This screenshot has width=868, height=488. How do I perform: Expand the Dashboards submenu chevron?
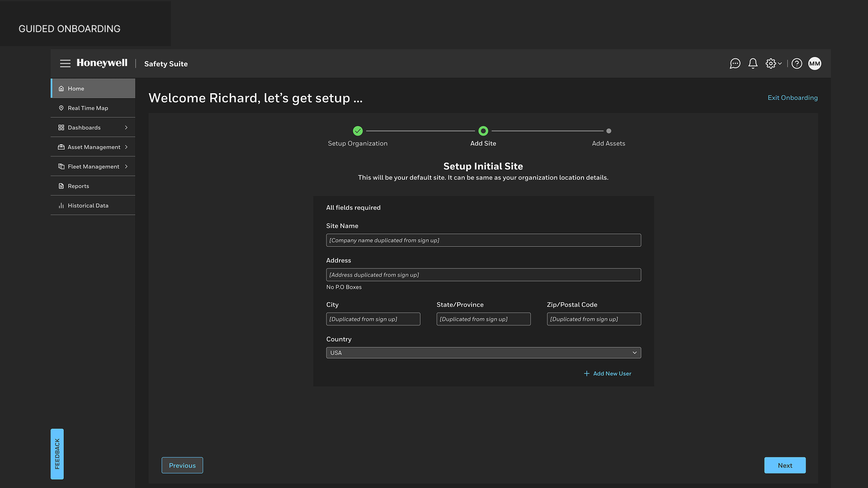click(126, 127)
